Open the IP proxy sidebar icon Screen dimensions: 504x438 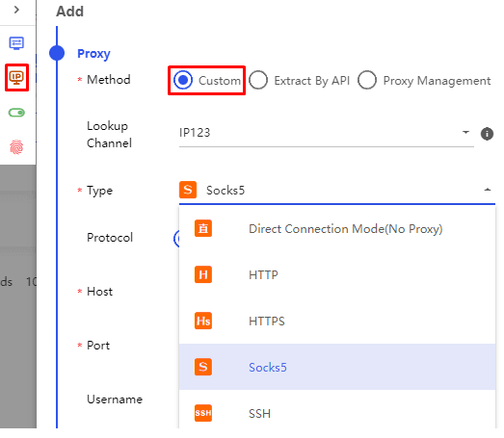[16, 77]
